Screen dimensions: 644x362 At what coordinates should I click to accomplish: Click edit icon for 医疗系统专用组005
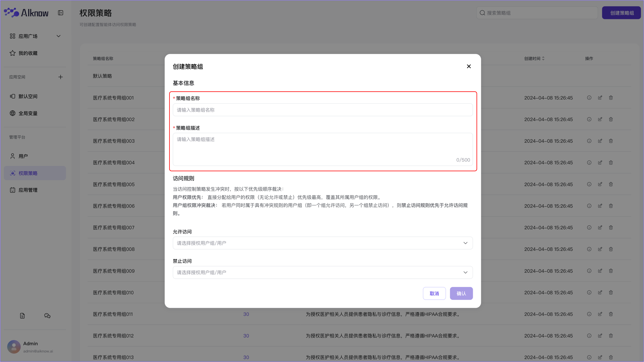(x=600, y=184)
